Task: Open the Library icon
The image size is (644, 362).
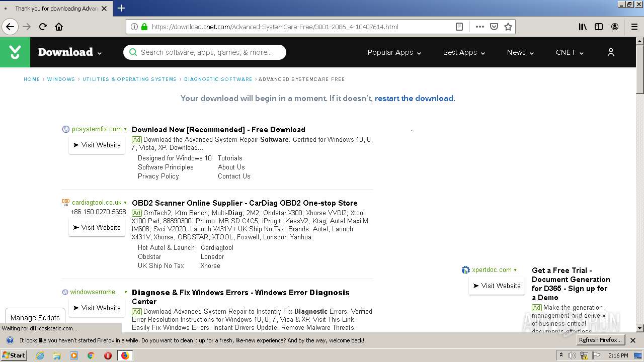Action: [x=583, y=27]
